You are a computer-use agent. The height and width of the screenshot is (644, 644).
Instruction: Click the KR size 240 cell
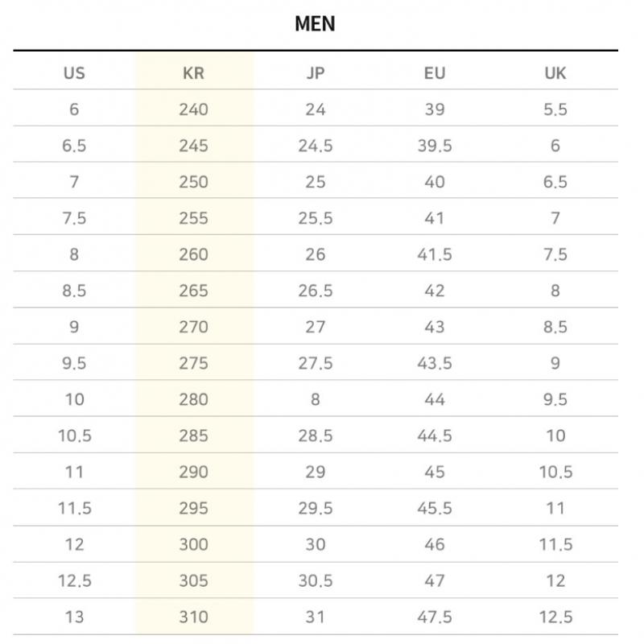pyautogui.click(x=194, y=109)
